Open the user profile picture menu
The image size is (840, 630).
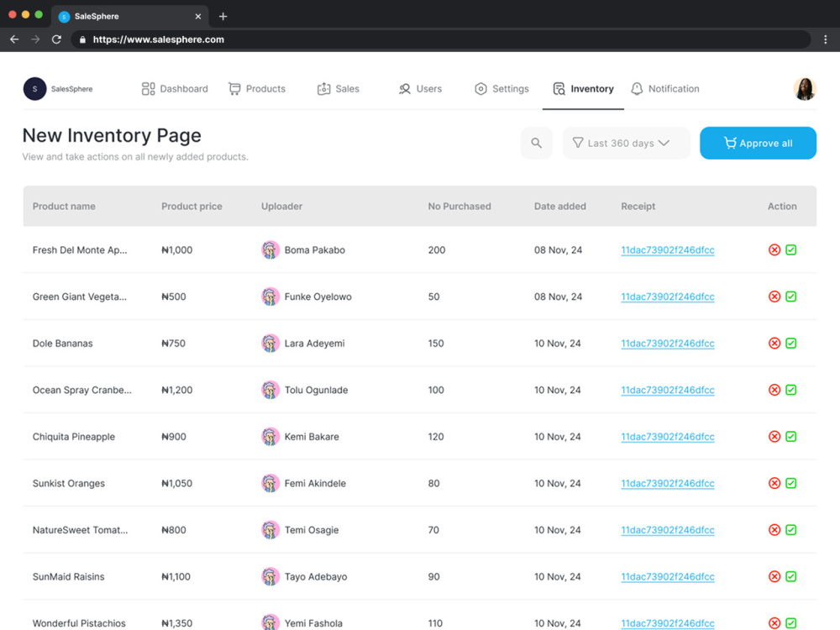[x=804, y=89]
